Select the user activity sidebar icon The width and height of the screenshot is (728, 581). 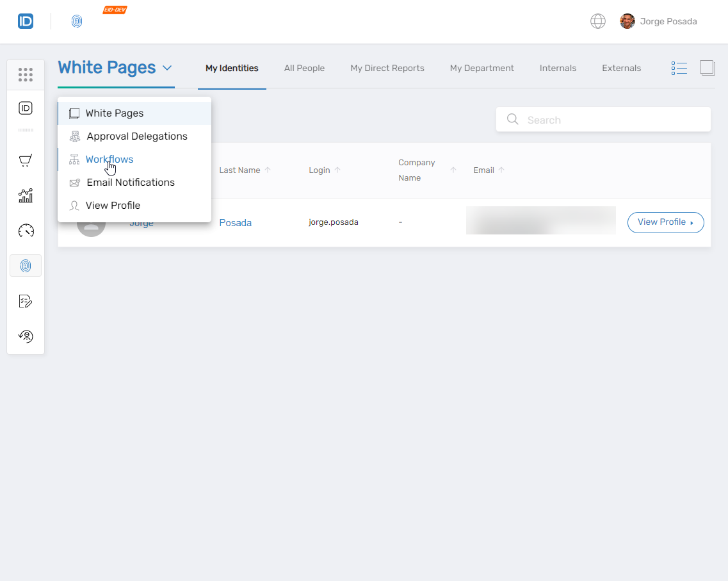pyautogui.click(x=26, y=336)
